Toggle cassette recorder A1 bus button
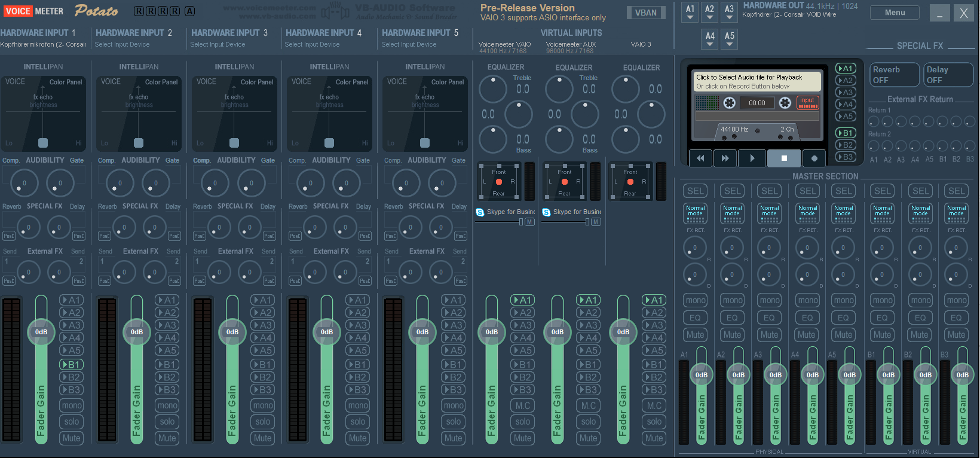Image resolution: width=980 pixels, height=458 pixels. [846, 68]
